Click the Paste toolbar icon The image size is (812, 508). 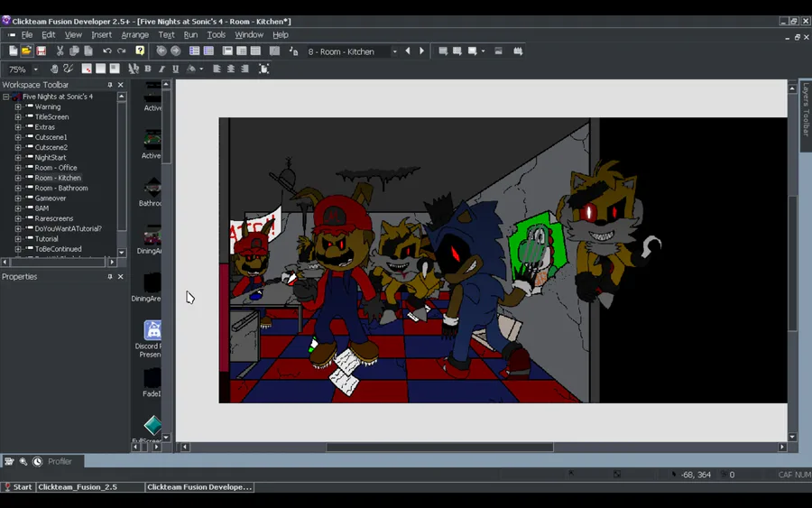click(88, 51)
